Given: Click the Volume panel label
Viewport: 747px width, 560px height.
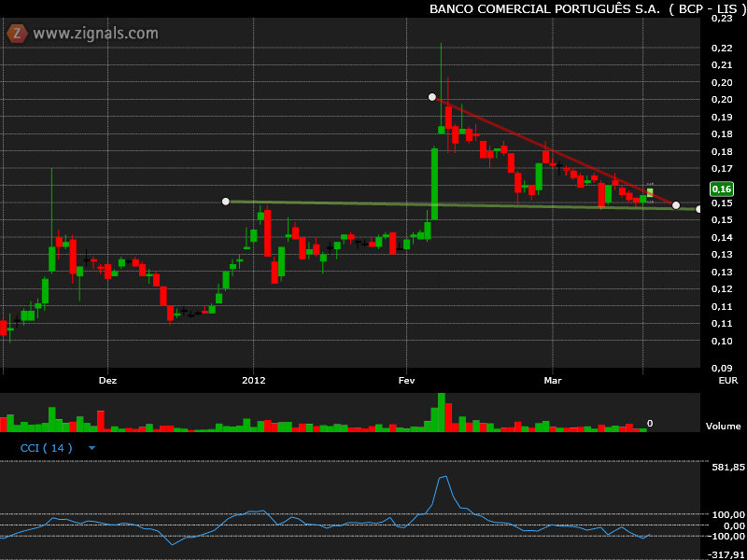Looking at the screenshot, I should click(x=723, y=427).
